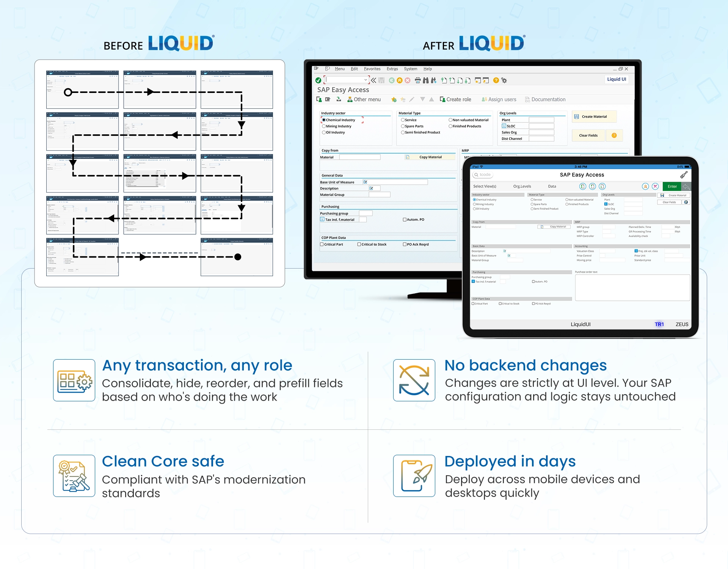Screen dimensions: 728x569
Task: Click the Save floppy icon in the desktop toolbar
Action: point(381,80)
